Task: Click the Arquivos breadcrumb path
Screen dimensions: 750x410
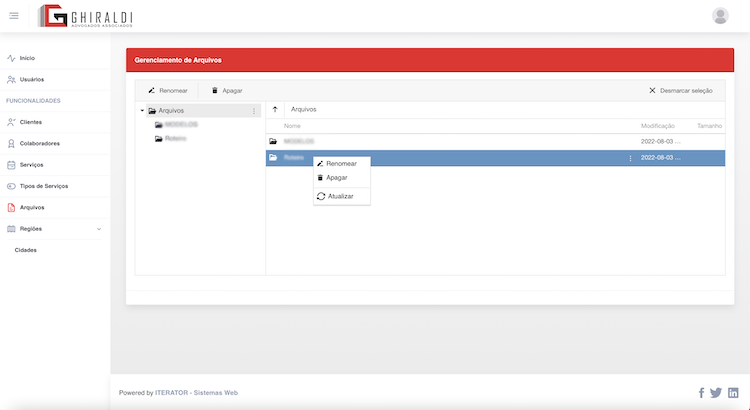Action: pyautogui.click(x=304, y=109)
